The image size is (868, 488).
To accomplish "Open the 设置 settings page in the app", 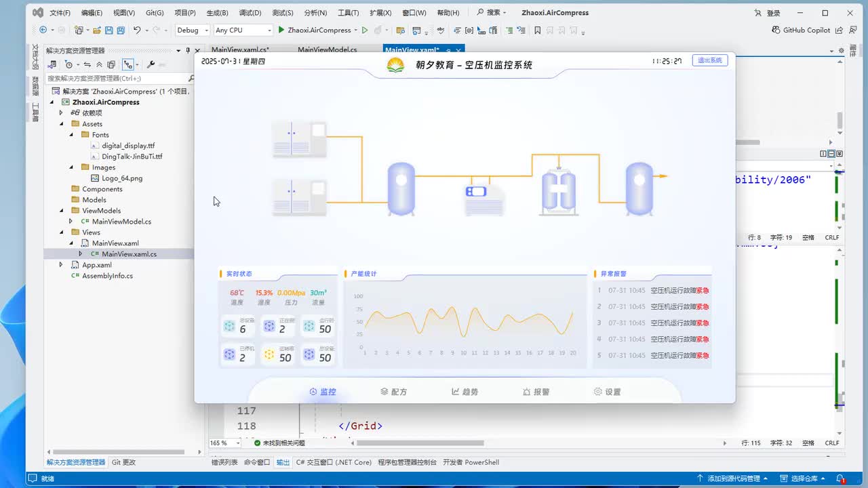I will [607, 392].
